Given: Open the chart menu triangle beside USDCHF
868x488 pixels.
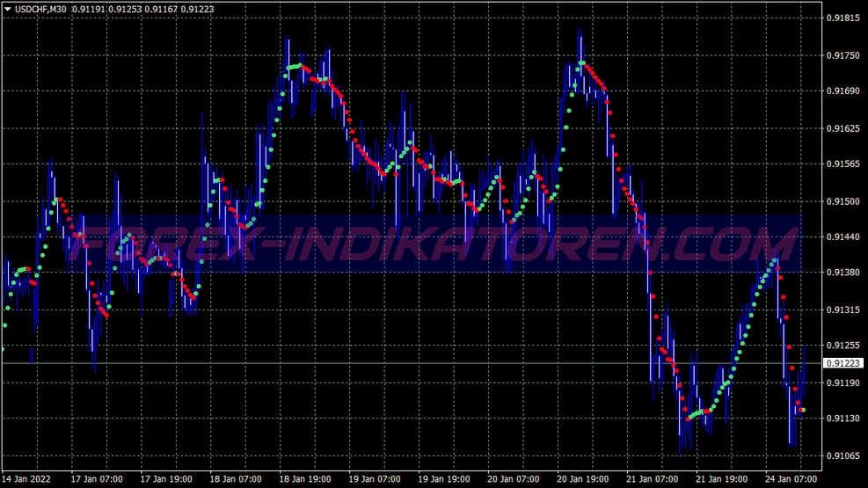Looking at the screenshot, I should point(8,10).
